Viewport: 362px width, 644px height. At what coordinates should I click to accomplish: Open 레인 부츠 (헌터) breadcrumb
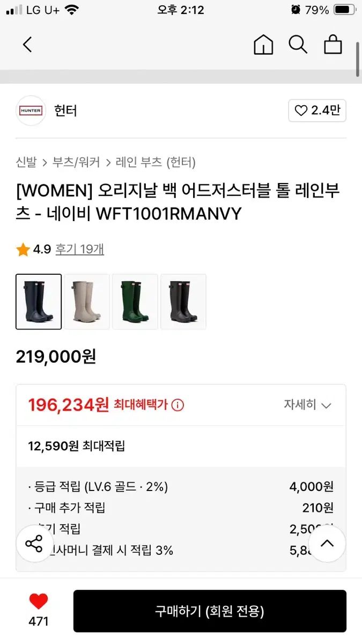click(156, 162)
